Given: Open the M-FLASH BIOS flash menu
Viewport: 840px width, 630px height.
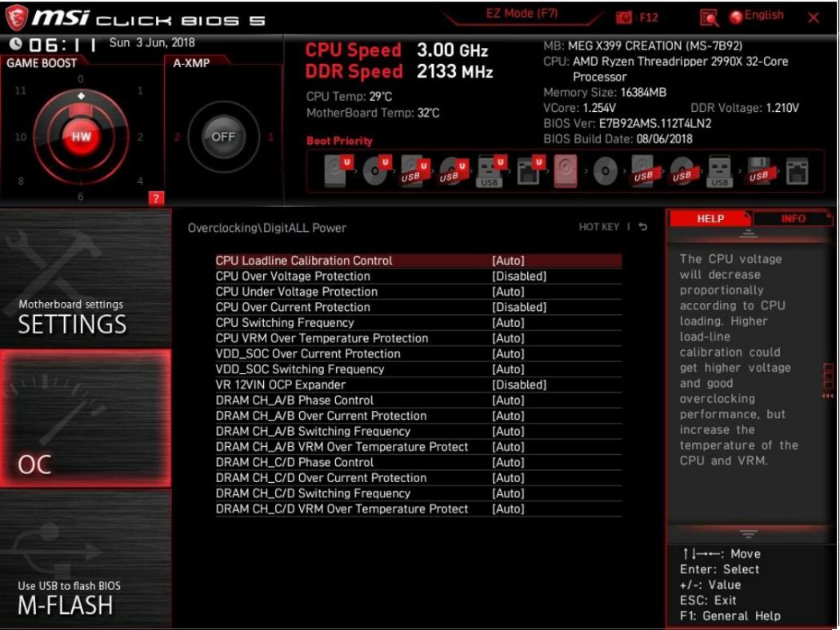Looking at the screenshot, I should [86, 558].
